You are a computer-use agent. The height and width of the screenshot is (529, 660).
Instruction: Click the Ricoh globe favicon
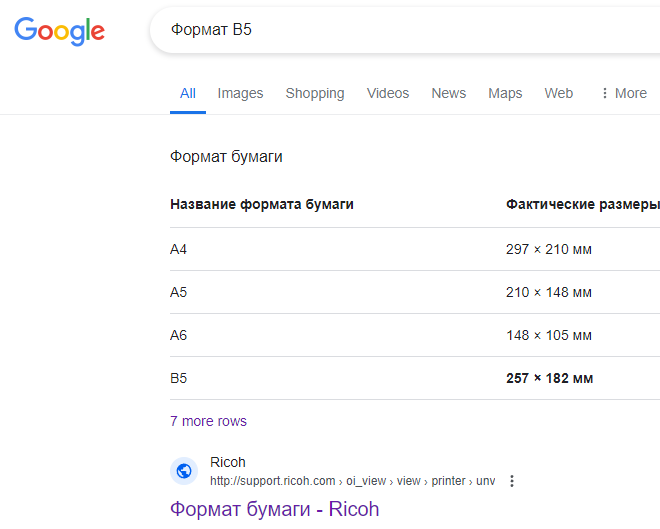(x=184, y=471)
